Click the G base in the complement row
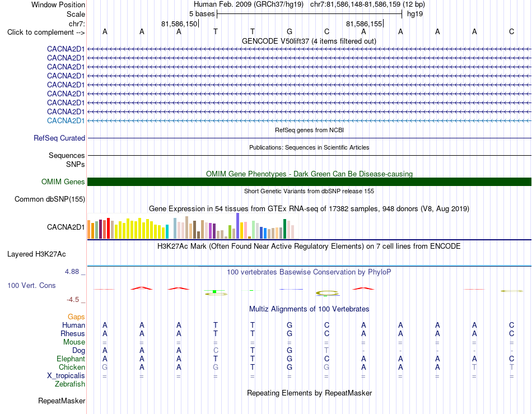The width and height of the screenshot is (532, 414). pos(290,31)
